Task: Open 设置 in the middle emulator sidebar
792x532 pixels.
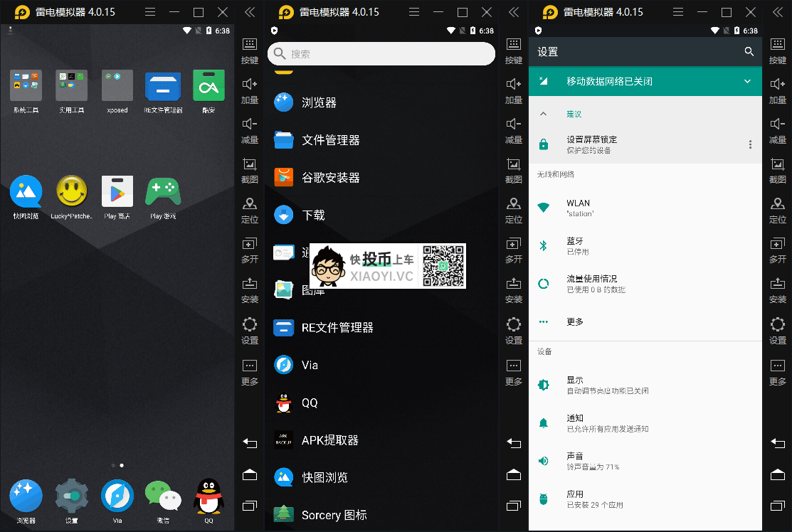Action: click(x=514, y=331)
